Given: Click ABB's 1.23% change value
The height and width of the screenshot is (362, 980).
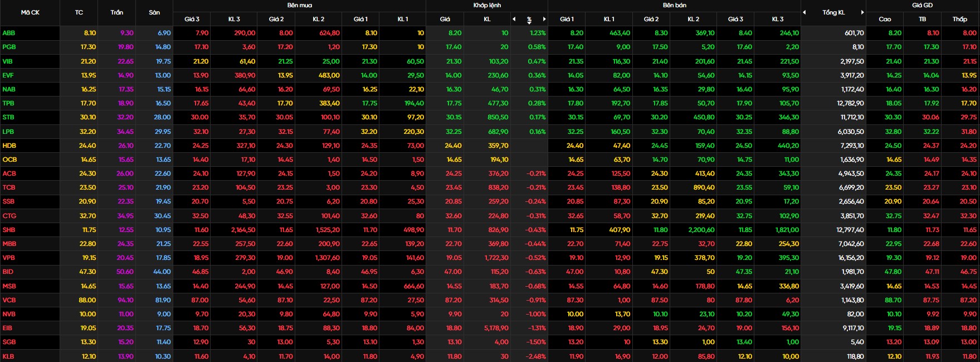Looking at the screenshot, I should [537, 33].
